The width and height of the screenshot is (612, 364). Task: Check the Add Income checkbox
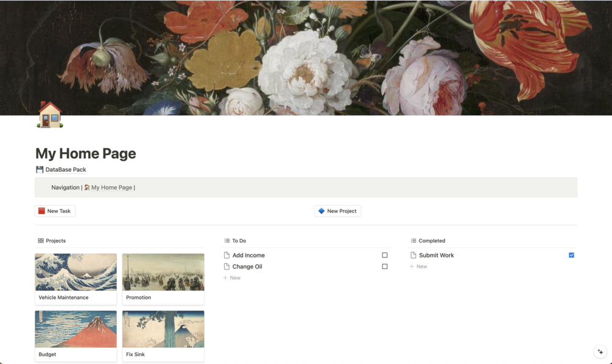[384, 255]
